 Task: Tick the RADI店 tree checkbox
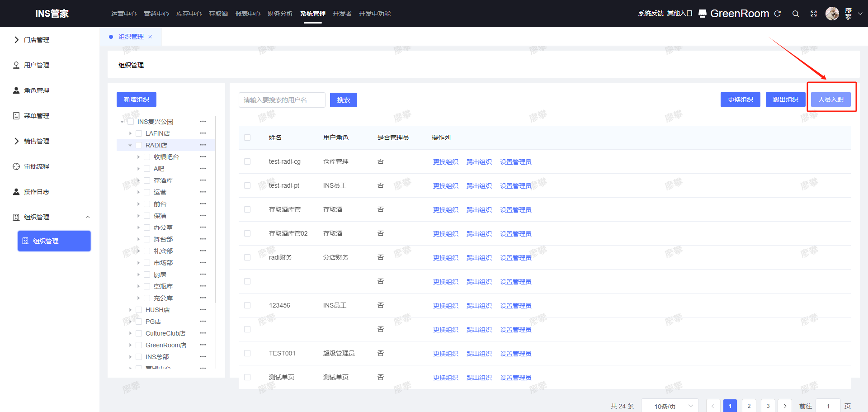click(139, 145)
